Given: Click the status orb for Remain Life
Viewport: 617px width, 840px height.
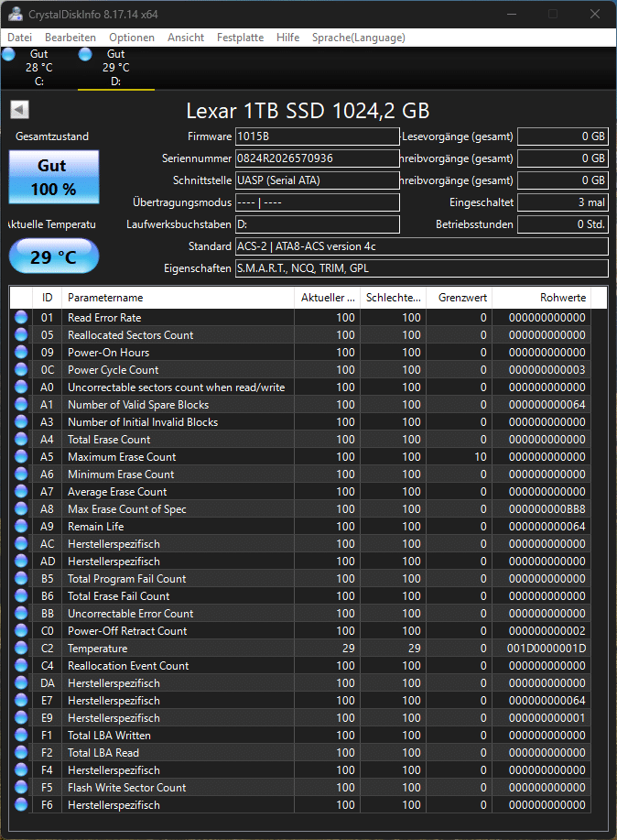Looking at the screenshot, I should click(21, 527).
